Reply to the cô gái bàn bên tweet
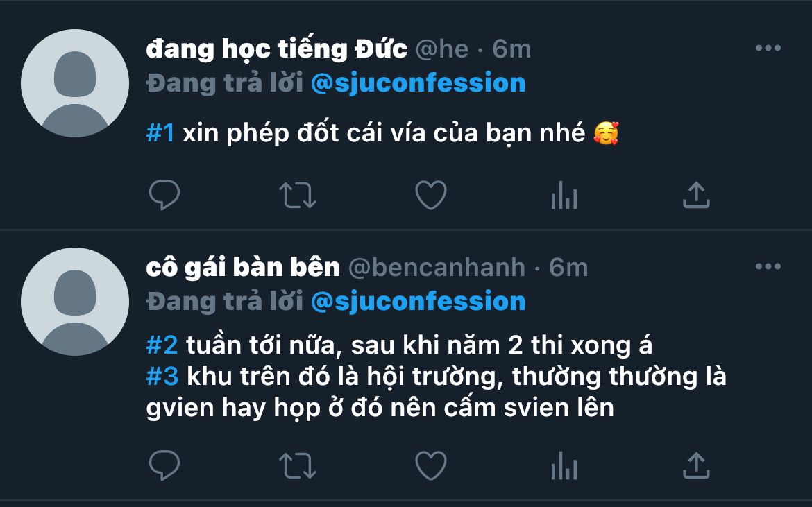 (x=164, y=465)
